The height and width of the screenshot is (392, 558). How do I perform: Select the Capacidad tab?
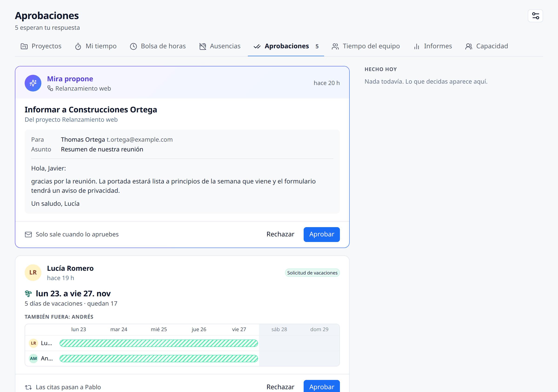tap(487, 46)
